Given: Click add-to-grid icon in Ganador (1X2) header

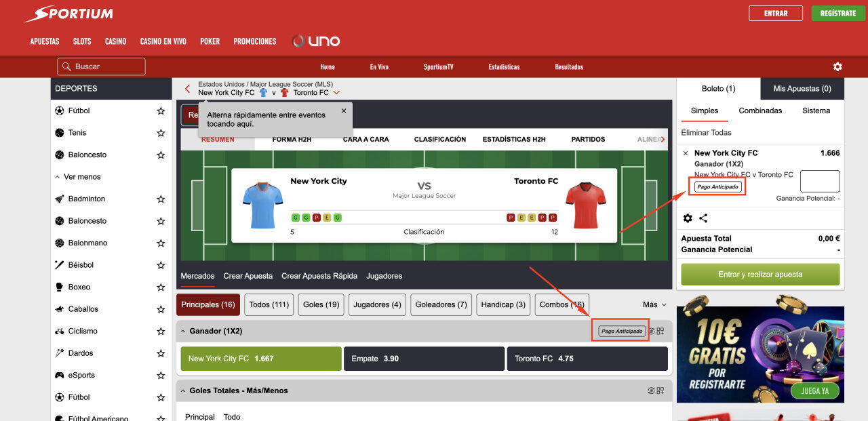Looking at the screenshot, I should click(660, 332).
